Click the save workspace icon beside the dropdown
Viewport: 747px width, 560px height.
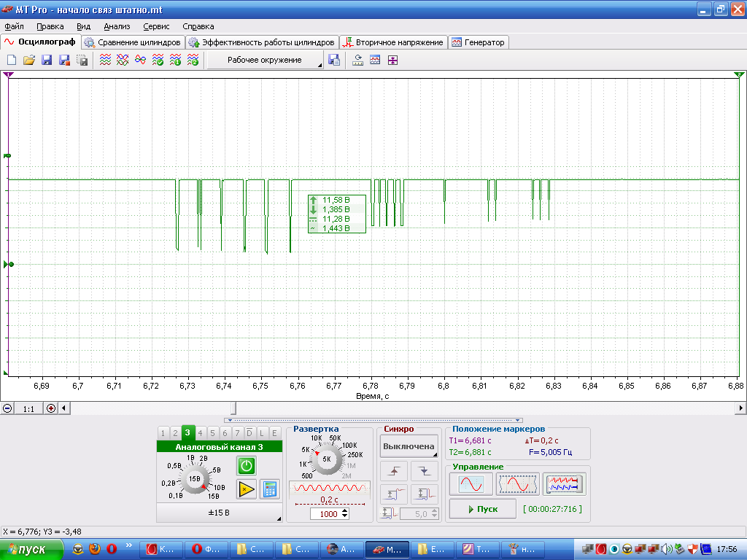(x=334, y=60)
